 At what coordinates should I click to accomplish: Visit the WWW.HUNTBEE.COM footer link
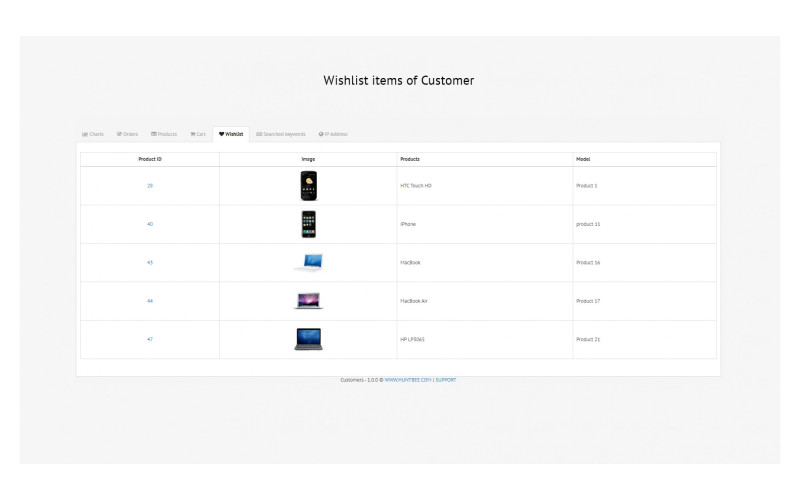(x=407, y=380)
